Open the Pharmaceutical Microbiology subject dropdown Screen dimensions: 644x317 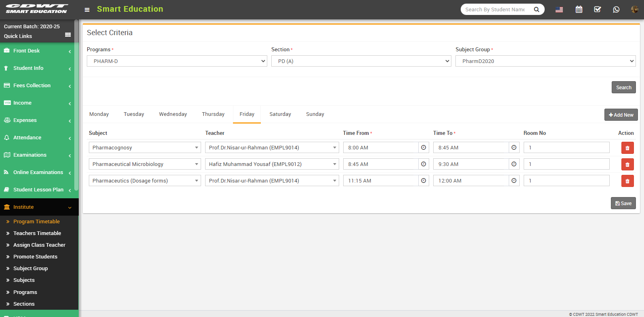145,164
